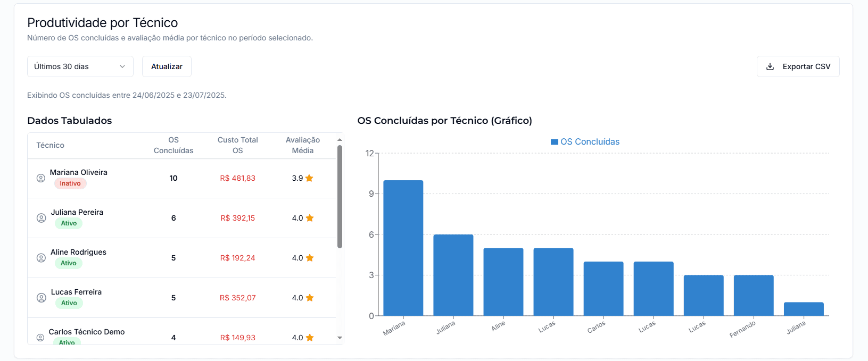
Task: Click the Exportar CSV button
Action: coord(798,66)
